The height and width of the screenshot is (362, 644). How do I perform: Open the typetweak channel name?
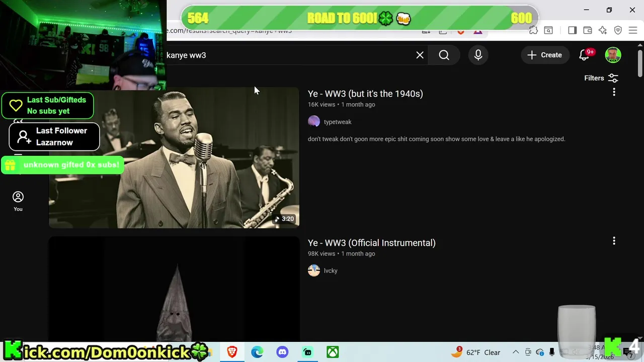338,122
